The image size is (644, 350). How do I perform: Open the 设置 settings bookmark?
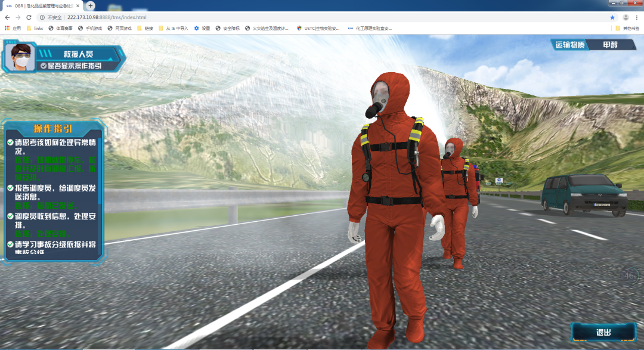click(x=202, y=29)
